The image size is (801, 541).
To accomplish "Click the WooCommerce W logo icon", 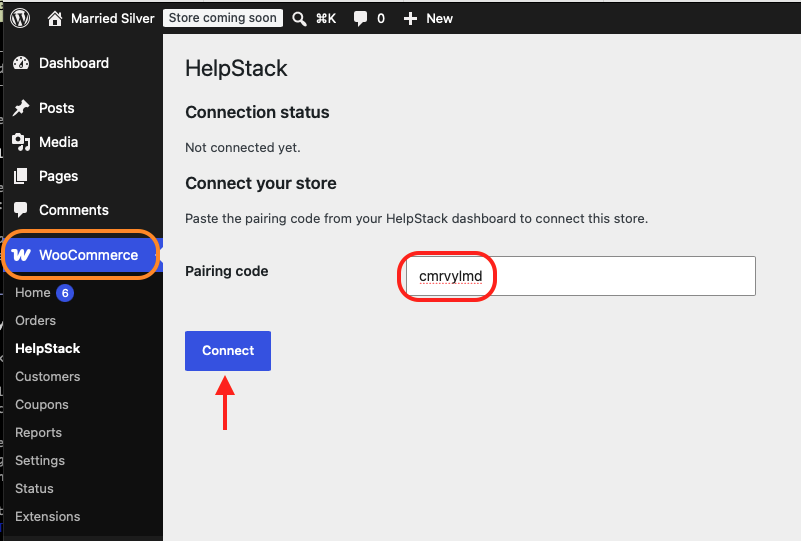I will point(21,255).
